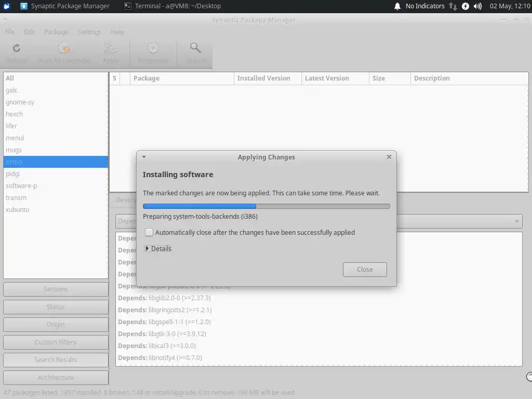Select mugs in the filter list
The image size is (532, 399).
coord(56,150)
